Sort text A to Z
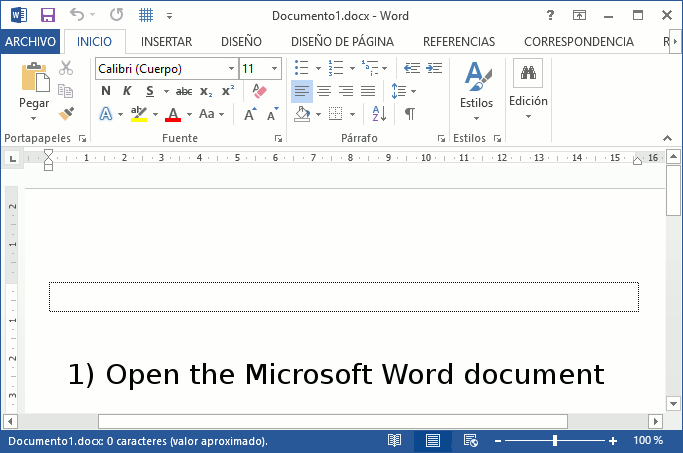 coord(379,114)
